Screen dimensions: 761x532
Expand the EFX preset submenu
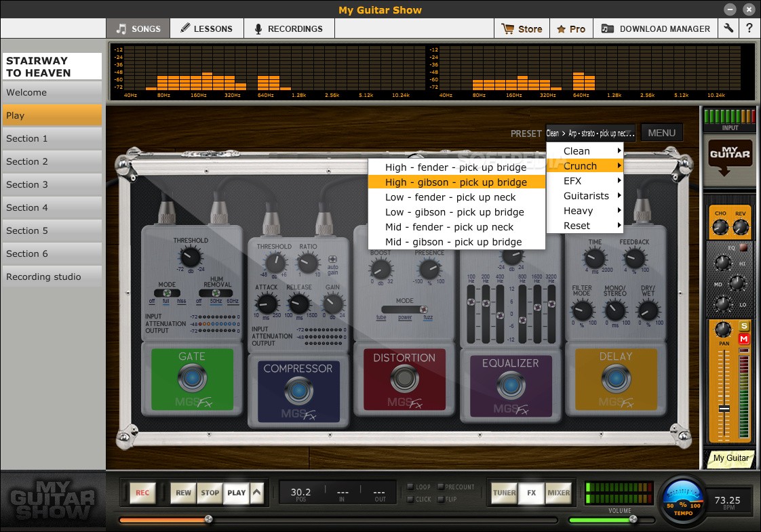point(585,181)
